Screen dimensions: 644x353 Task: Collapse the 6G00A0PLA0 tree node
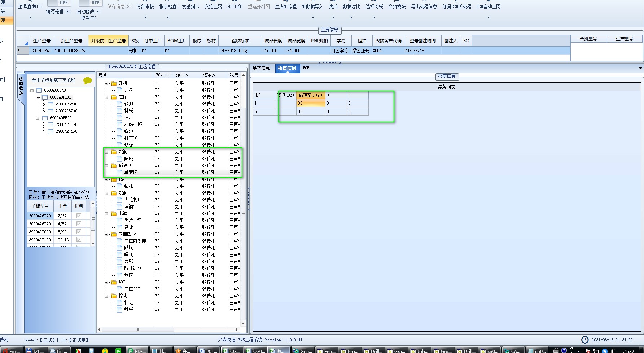38,97
